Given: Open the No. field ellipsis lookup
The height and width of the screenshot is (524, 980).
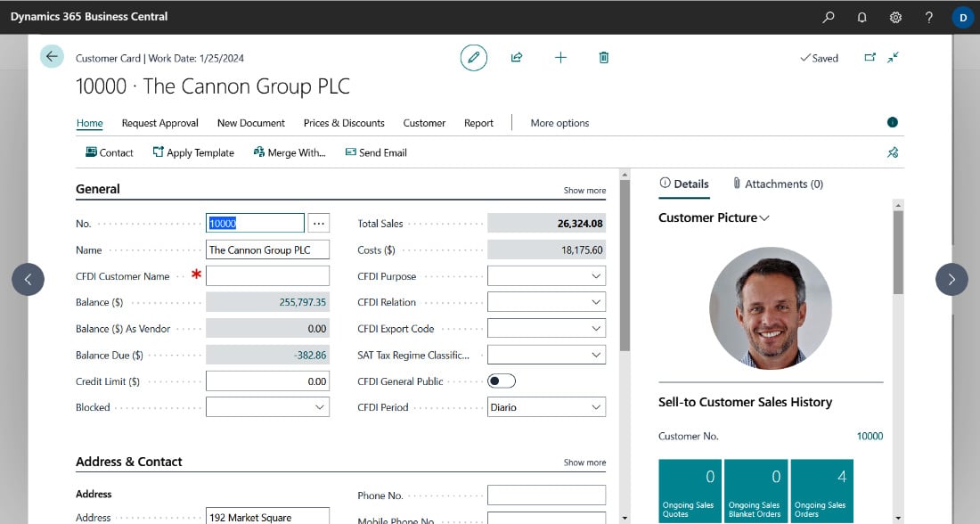Looking at the screenshot, I should [319, 223].
